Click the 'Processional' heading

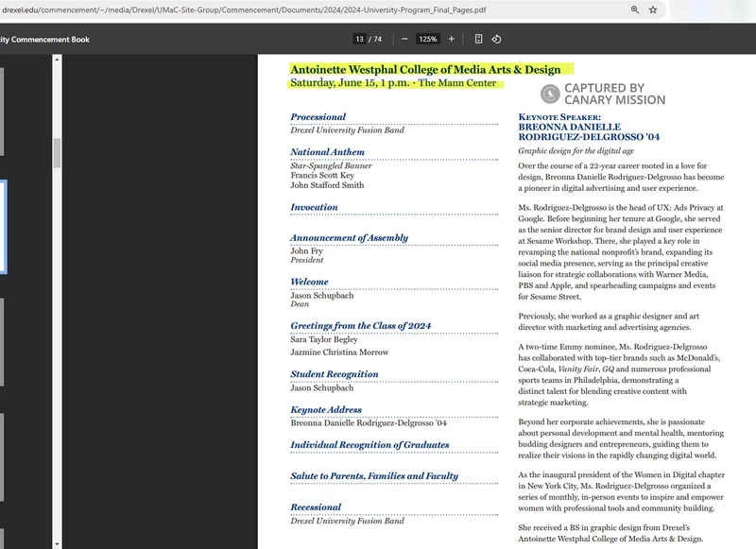tap(318, 117)
